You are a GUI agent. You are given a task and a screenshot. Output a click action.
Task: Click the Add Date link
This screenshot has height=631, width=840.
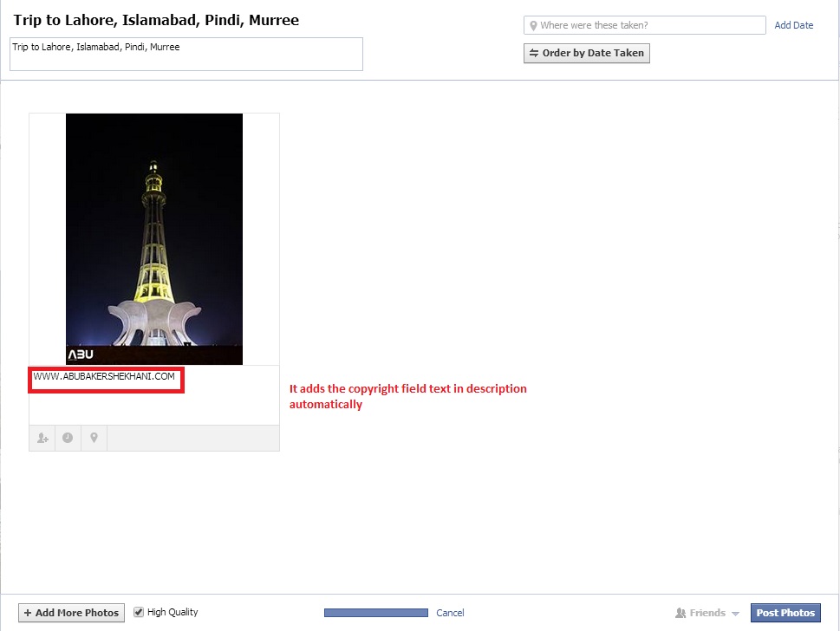[x=793, y=25]
